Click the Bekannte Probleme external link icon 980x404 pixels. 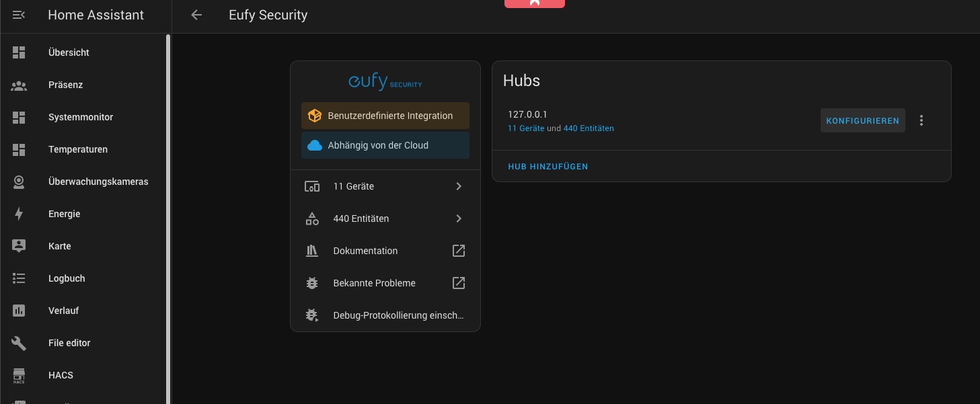click(x=459, y=283)
